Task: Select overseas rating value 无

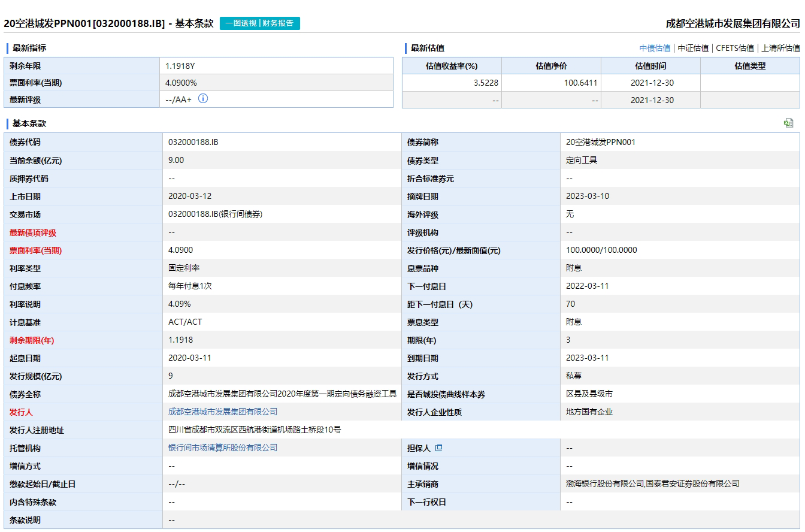Action: [x=570, y=214]
